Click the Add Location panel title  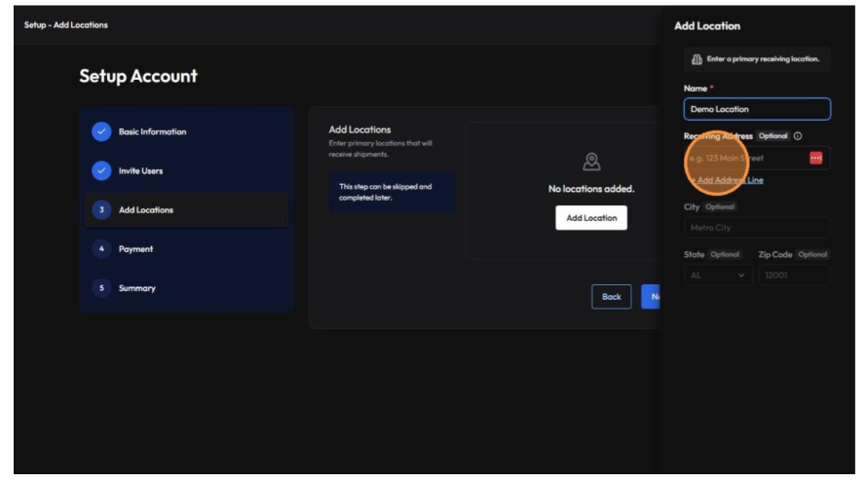[707, 26]
